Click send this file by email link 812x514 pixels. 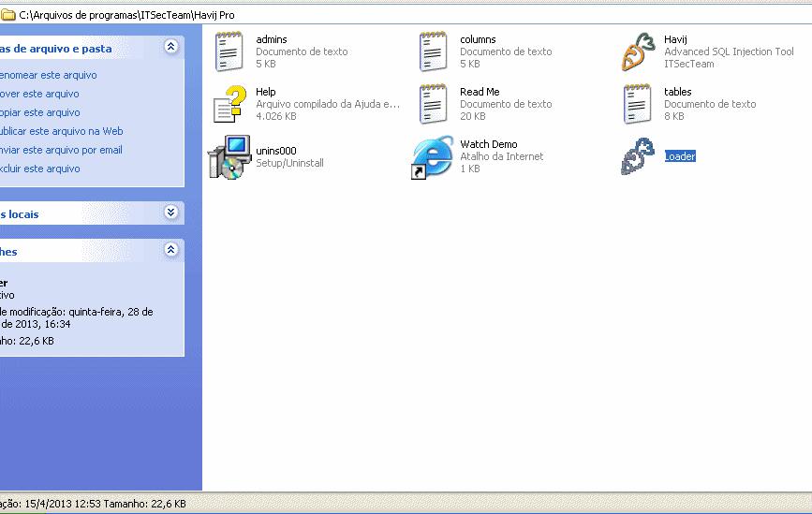[61, 150]
